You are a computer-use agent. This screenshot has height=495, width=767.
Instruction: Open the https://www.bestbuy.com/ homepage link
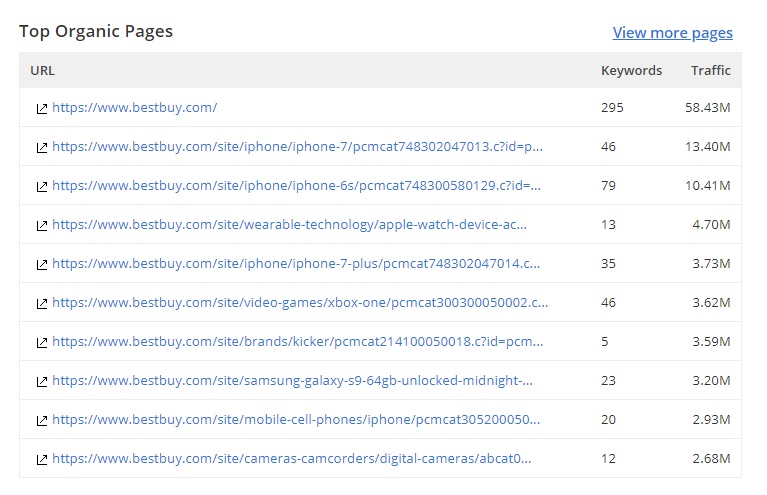(134, 107)
